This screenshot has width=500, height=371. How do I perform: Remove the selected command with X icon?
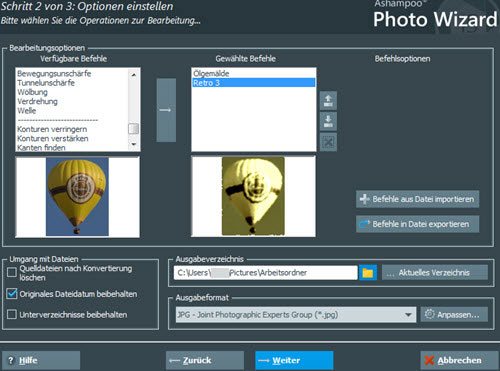pos(328,142)
